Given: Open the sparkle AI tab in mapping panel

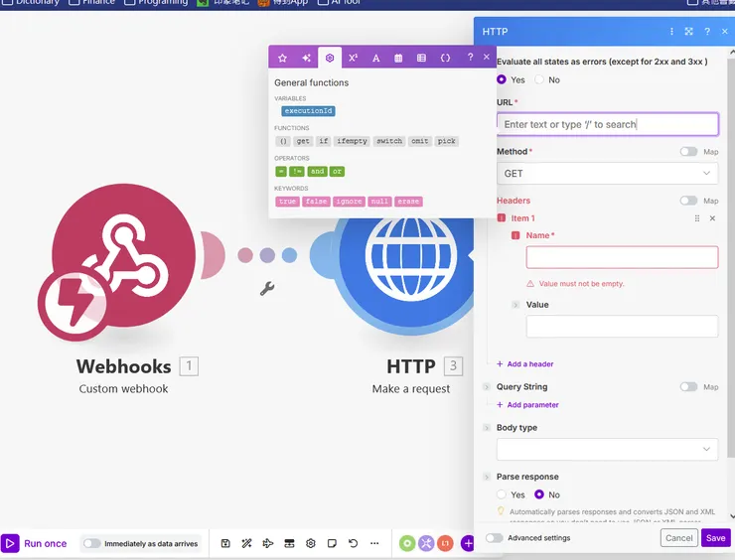Looking at the screenshot, I should [306, 58].
